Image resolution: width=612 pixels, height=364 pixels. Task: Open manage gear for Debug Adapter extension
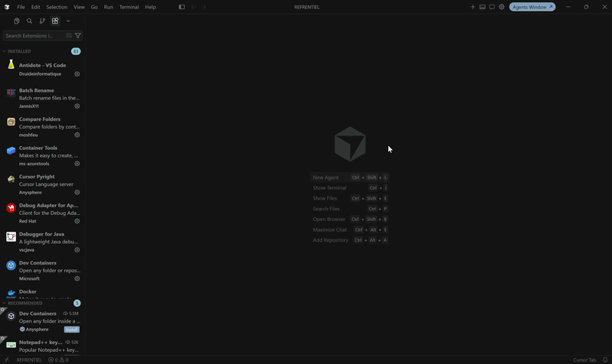[x=77, y=221]
